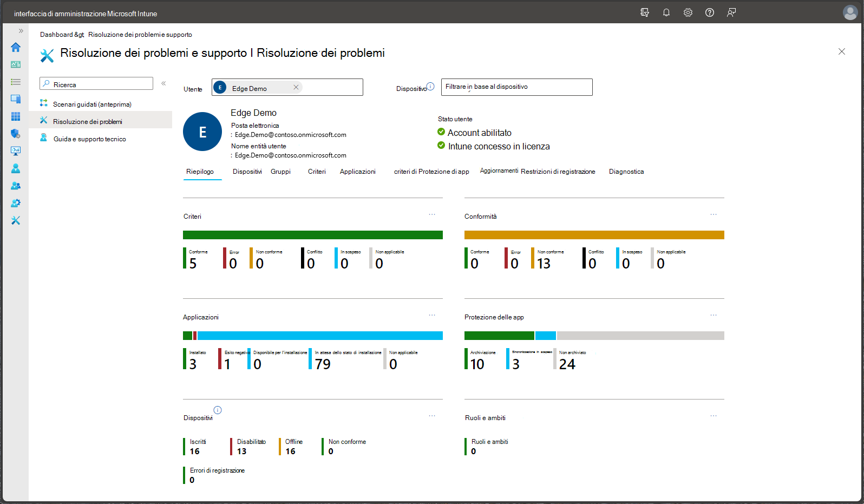Screen dimensions: 864x504
Task: Open feedback icon in top bar
Action: pyautogui.click(x=731, y=12)
